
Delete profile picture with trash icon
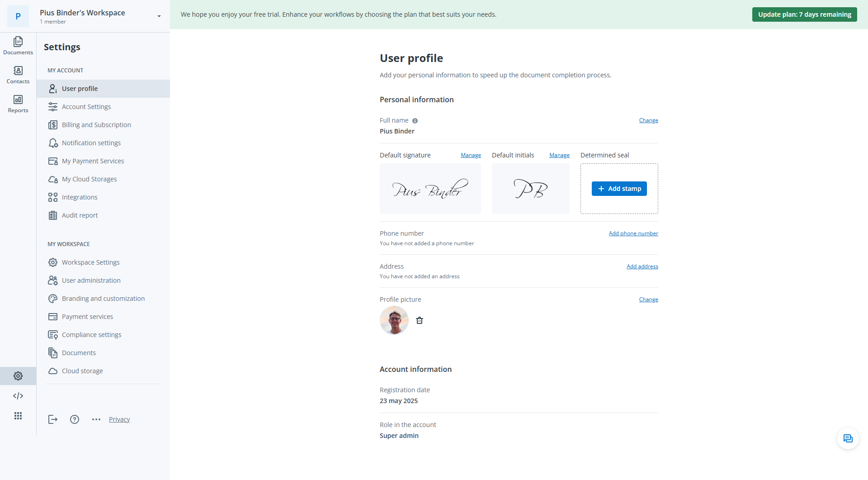pos(420,320)
